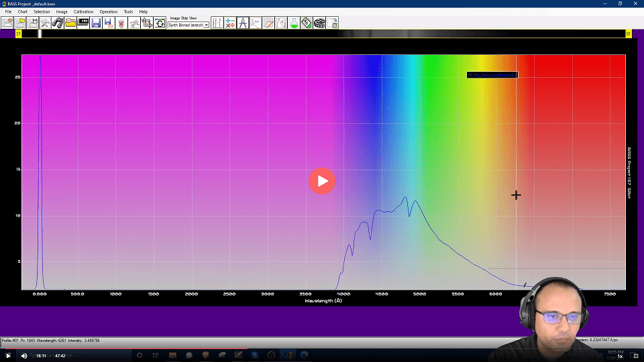
Task: Click the left yellow 01 strip marker
Action: click(19, 34)
